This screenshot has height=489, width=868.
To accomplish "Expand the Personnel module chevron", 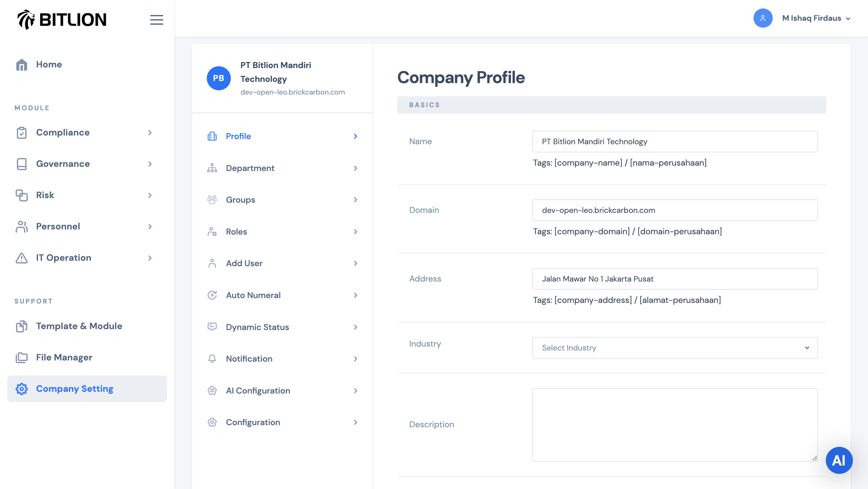I will pos(150,226).
